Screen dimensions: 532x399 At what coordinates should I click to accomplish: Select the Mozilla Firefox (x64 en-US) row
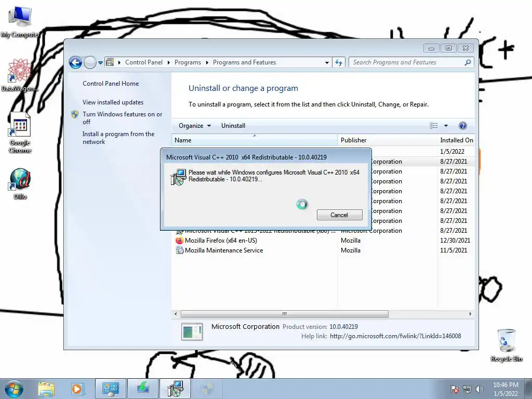pyautogui.click(x=323, y=240)
